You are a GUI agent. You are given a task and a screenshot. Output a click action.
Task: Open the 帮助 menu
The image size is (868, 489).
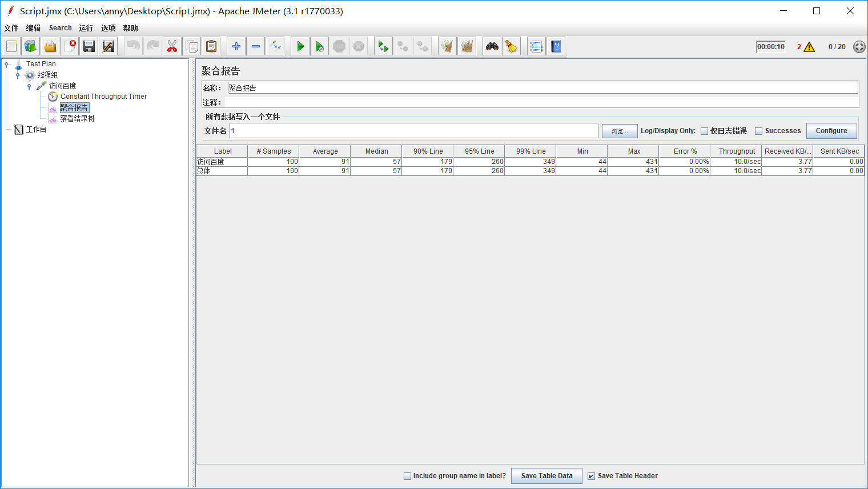pos(130,28)
